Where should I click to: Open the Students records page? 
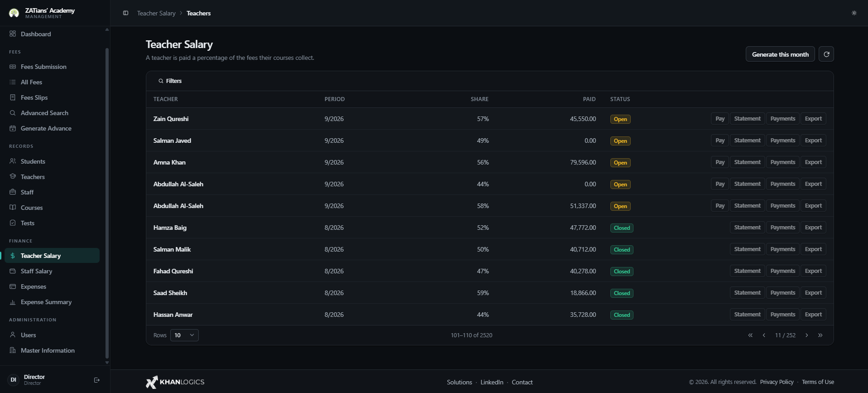click(52, 161)
